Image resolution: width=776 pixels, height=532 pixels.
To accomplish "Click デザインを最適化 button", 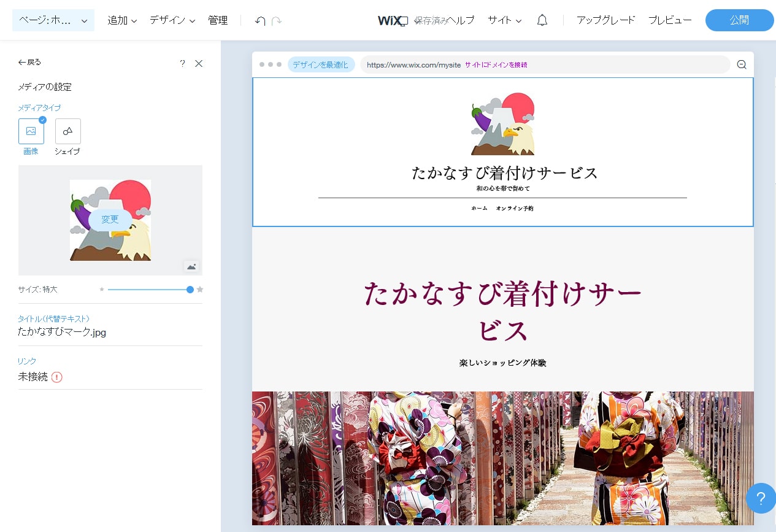I will pos(321,64).
